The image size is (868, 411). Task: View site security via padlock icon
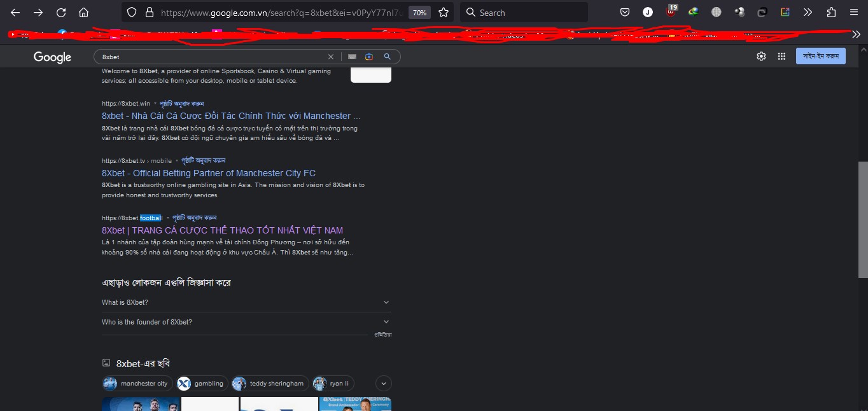point(150,12)
